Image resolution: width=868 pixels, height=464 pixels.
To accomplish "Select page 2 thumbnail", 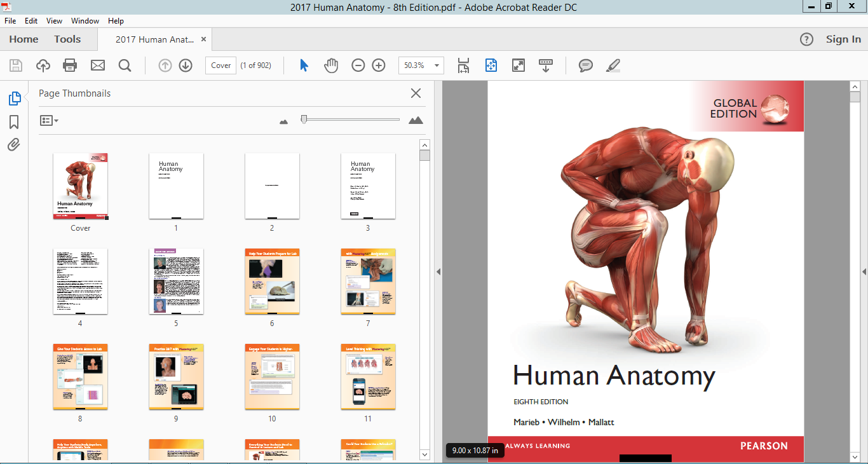I will pyautogui.click(x=272, y=186).
